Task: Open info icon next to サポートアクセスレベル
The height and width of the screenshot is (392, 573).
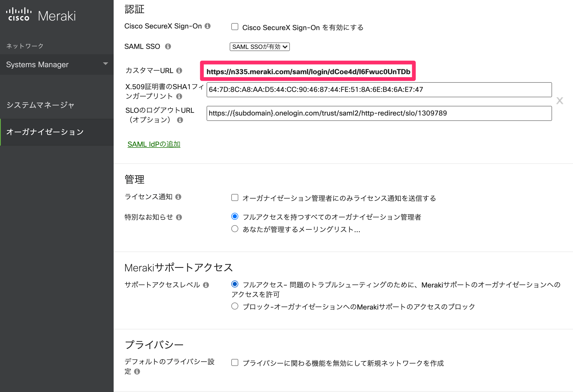Action: [206, 285]
